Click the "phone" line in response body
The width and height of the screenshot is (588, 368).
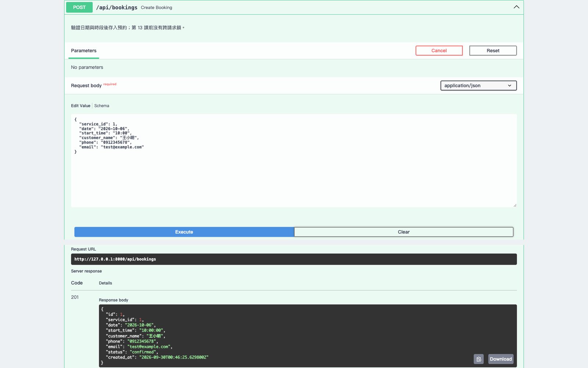[x=132, y=341]
